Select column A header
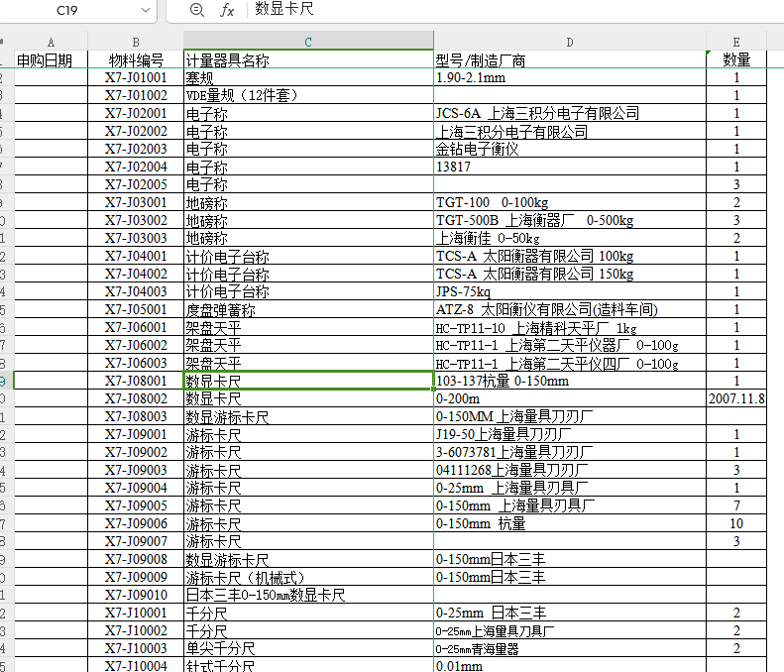This screenshot has height=672, width=784. point(51,42)
